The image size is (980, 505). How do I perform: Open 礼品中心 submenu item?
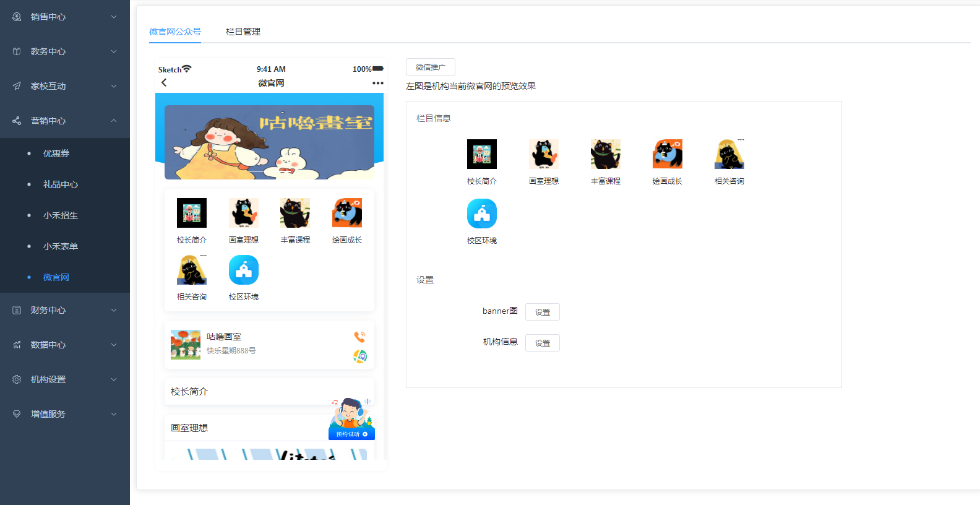(x=65, y=184)
